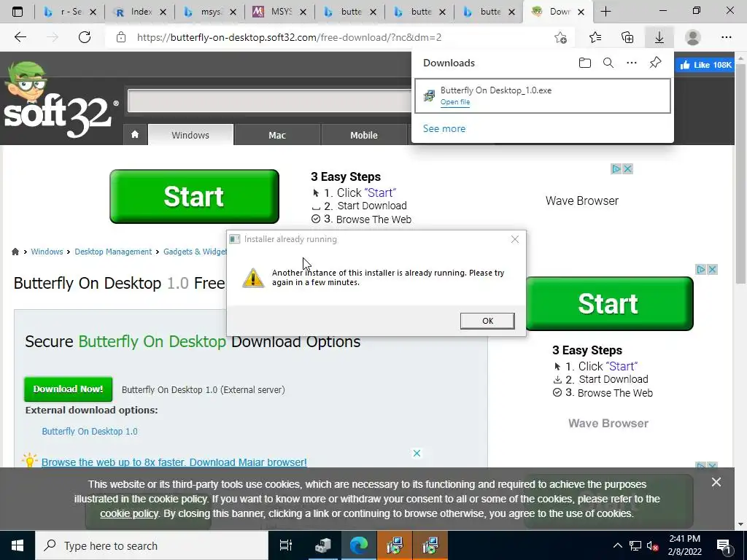747x560 pixels.
Task: Select the Mobile category tab
Action: coord(364,135)
